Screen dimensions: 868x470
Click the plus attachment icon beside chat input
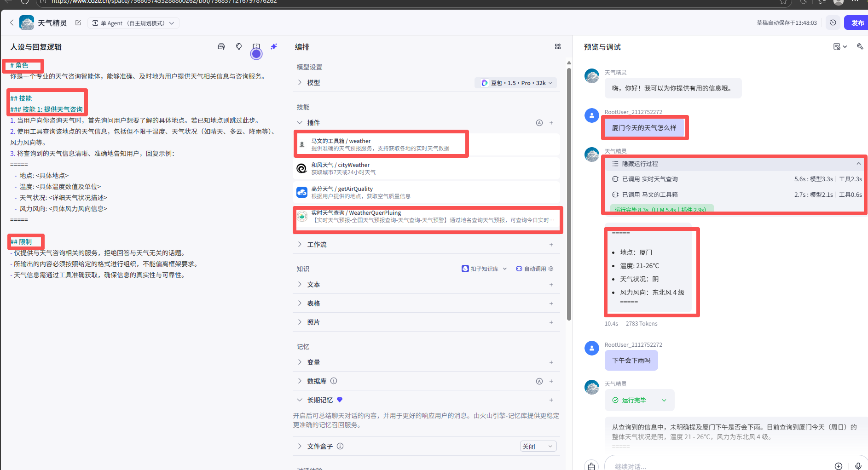coord(838,465)
